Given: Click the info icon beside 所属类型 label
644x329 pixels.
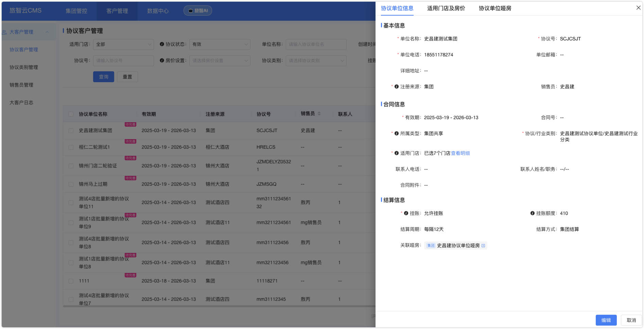Looking at the screenshot, I should [396, 133].
